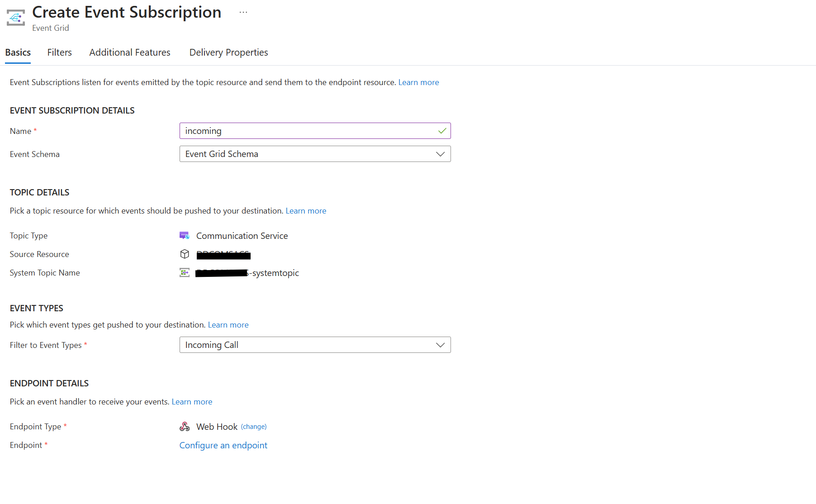Image resolution: width=816 pixels, height=504 pixels.
Task: Click the green validation checkmark in Name field
Action: (442, 131)
